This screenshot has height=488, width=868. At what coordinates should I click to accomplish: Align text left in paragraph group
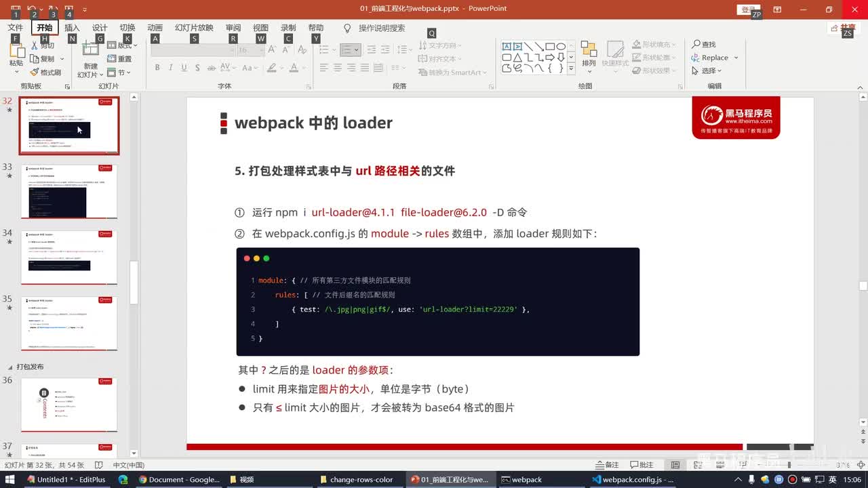click(323, 68)
